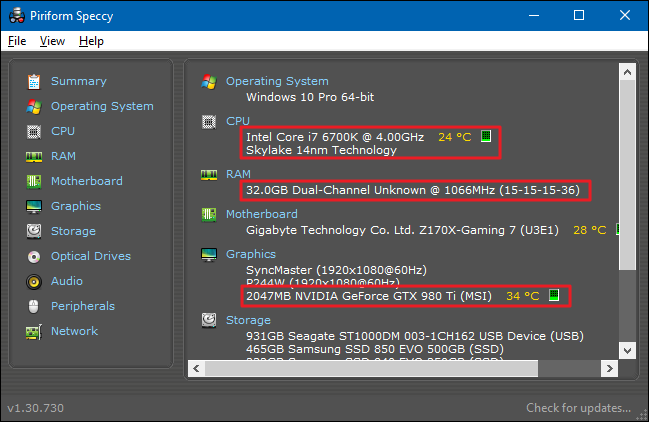Click the Storage hard drive icon in sidebar
Image resolution: width=649 pixels, height=422 pixels.
34,231
